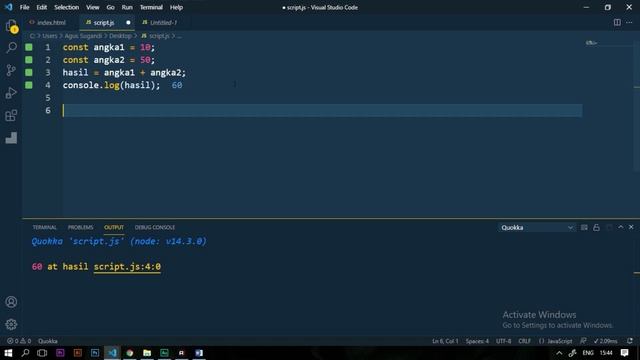This screenshot has height=360, width=640.
Task: Close the bottom panel
Action: click(631, 227)
